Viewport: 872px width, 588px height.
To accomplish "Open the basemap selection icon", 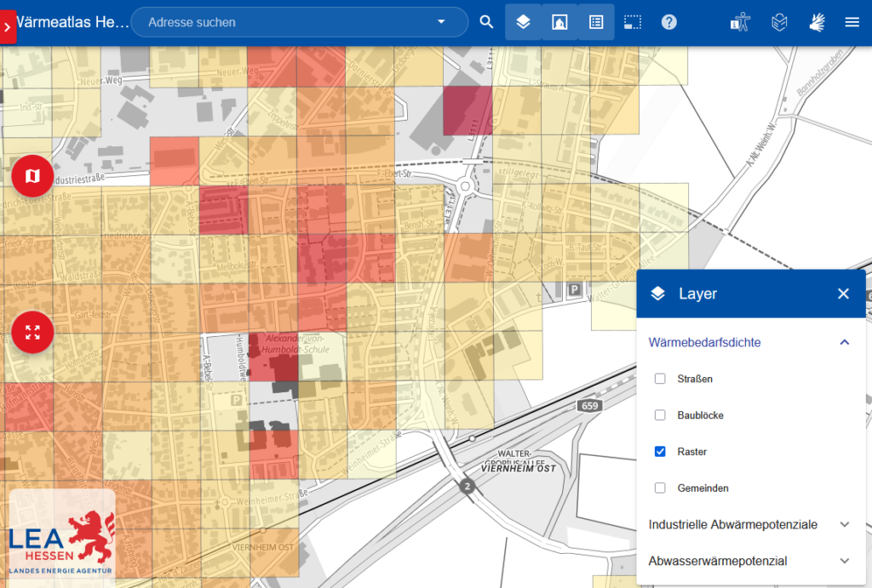I will pyautogui.click(x=559, y=22).
